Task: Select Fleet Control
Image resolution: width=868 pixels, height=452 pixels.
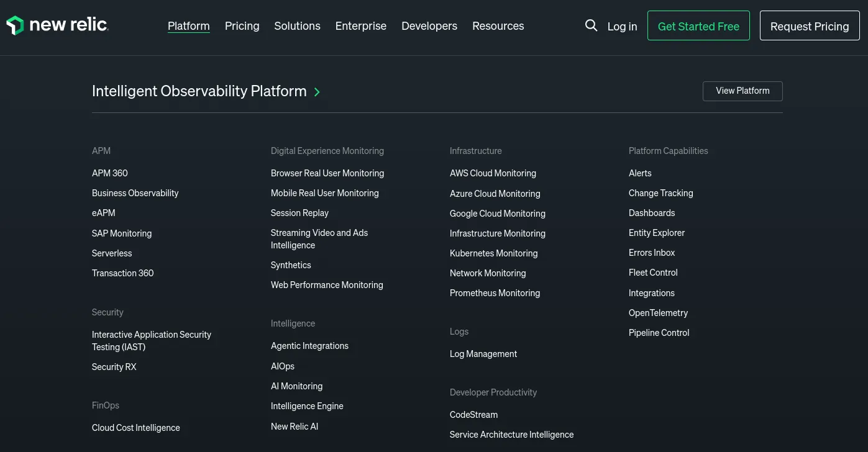Action: pyautogui.click(x=653, y=273)
